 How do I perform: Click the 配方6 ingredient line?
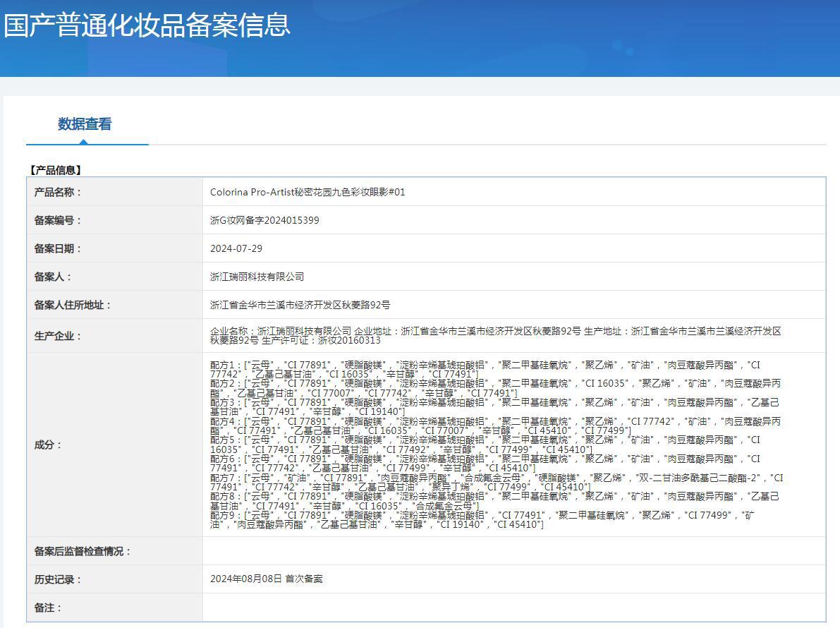tap(485, 464)
